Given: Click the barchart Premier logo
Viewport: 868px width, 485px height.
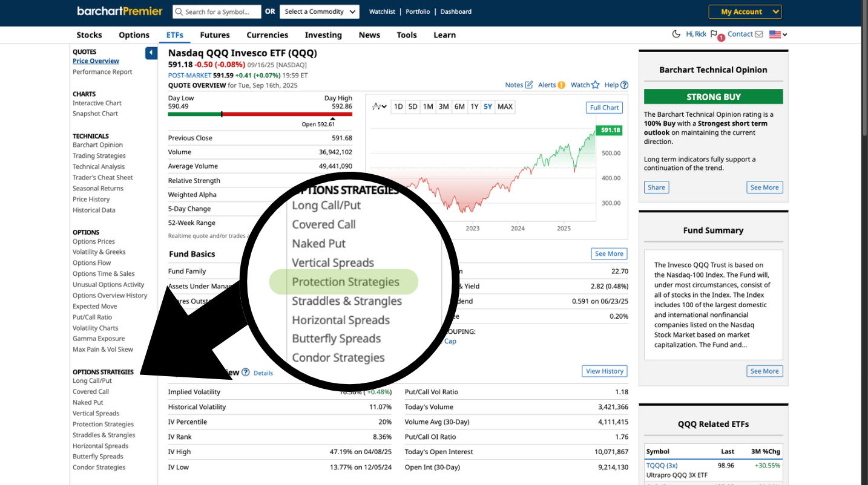Looking at the screenshot, I should (120, 11).
